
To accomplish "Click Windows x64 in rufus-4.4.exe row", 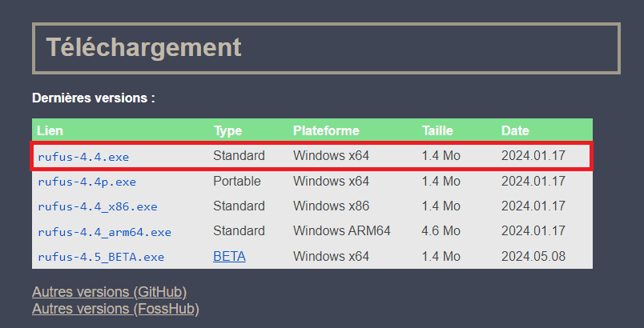I will click(331, 155).
